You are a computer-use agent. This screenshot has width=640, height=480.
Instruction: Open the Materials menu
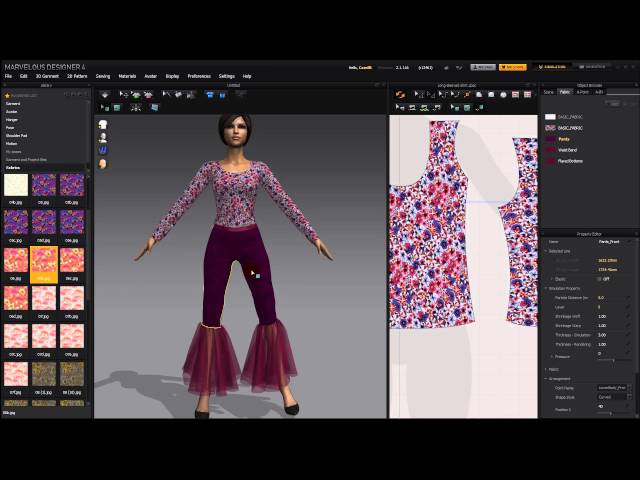pyautogui.click(x=127, y=76)
